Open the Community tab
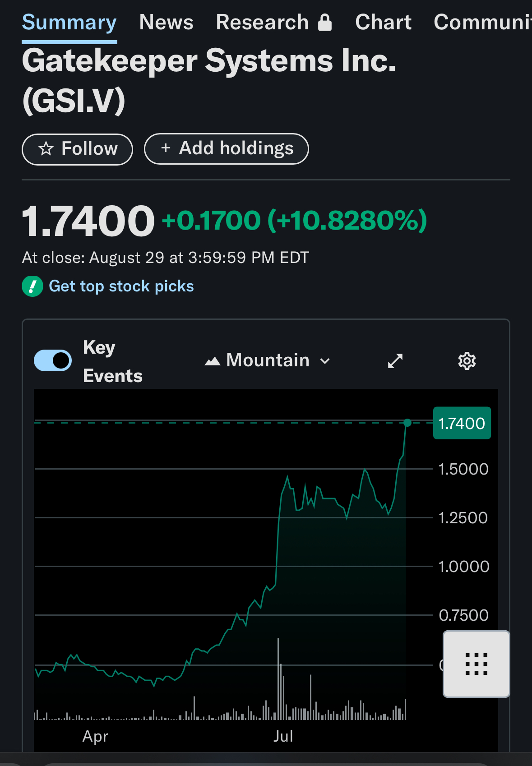532x766 pixels. (482, 22)
